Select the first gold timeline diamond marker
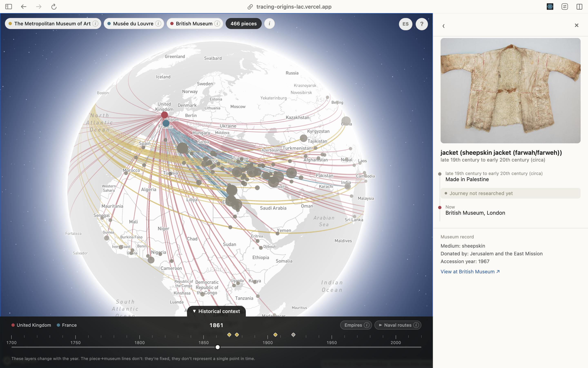588x368 pixels. click(x=229, y=335)
